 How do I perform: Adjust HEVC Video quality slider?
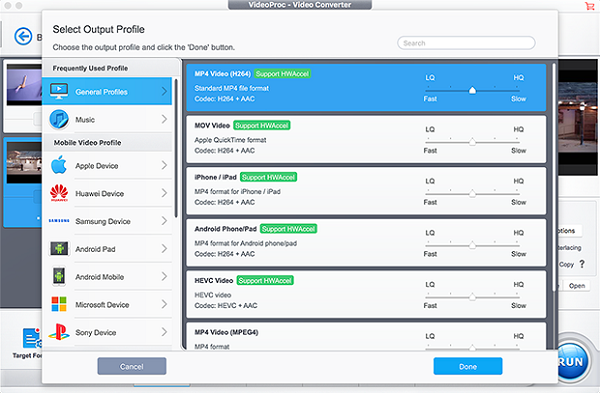(x=472, y=297)
